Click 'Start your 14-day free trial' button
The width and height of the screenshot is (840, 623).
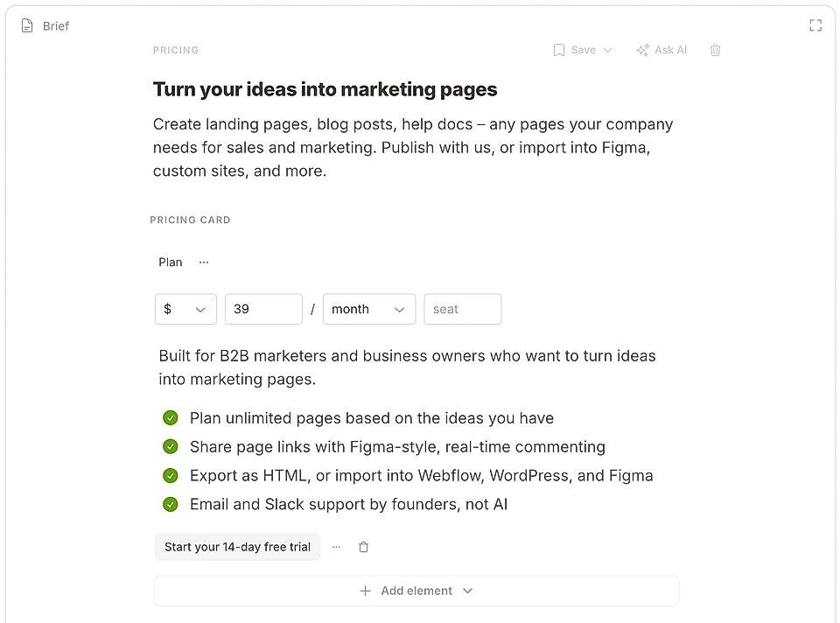237,546
